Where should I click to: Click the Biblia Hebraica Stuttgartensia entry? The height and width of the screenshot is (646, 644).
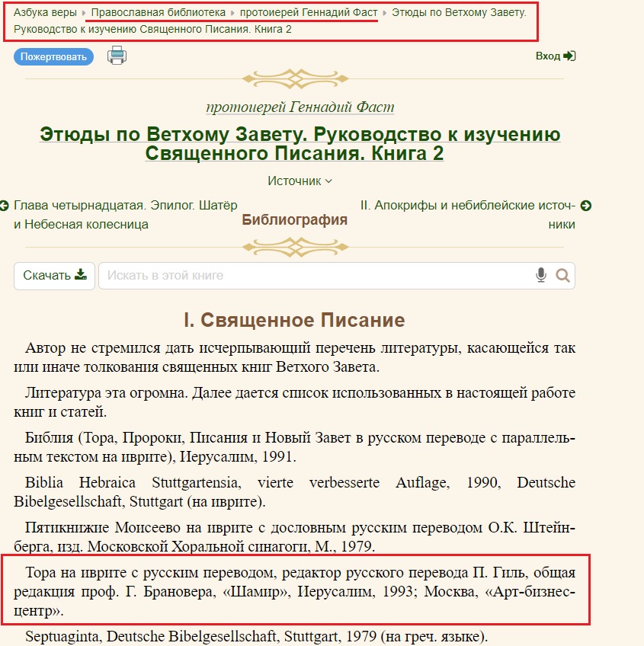294,492
